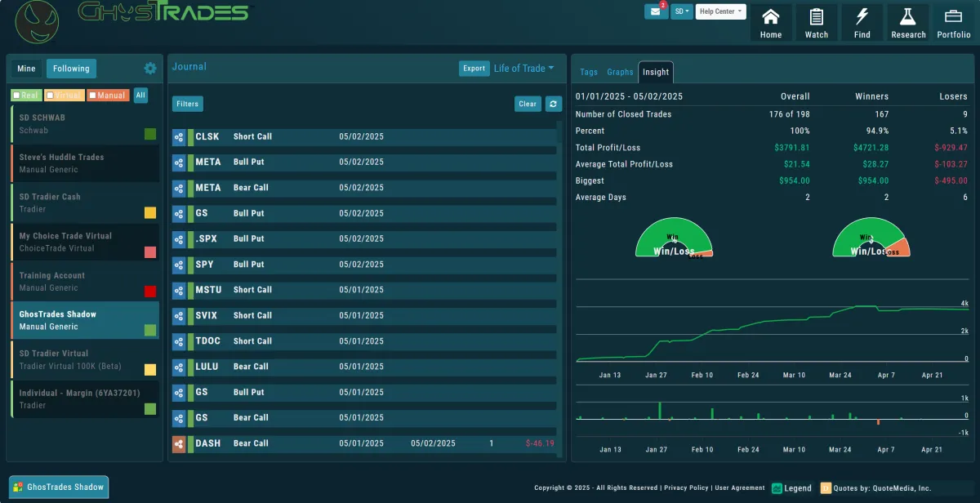Select the SD Tradier Virtual account
This screenshot has height=503, width=980.
[85, 360]
